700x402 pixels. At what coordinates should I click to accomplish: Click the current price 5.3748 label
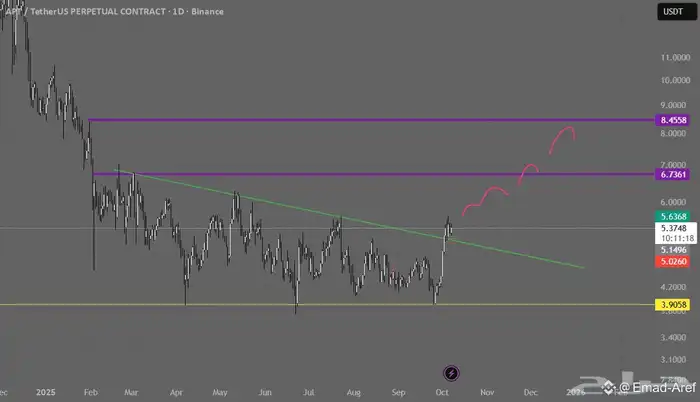point(671,227)
